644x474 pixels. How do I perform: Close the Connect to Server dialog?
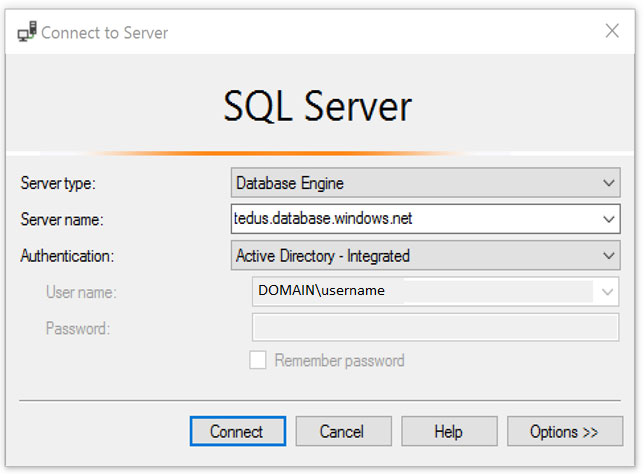point(612,32)
